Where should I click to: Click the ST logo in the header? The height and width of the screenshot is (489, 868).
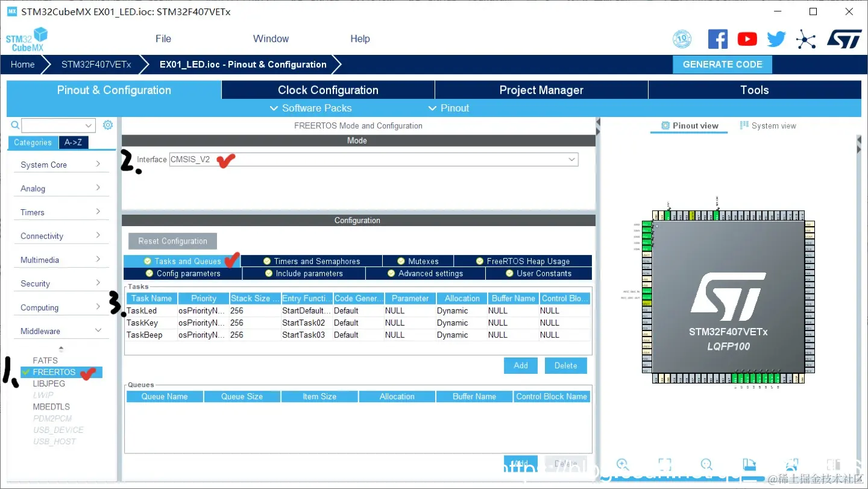coord(844,39)
